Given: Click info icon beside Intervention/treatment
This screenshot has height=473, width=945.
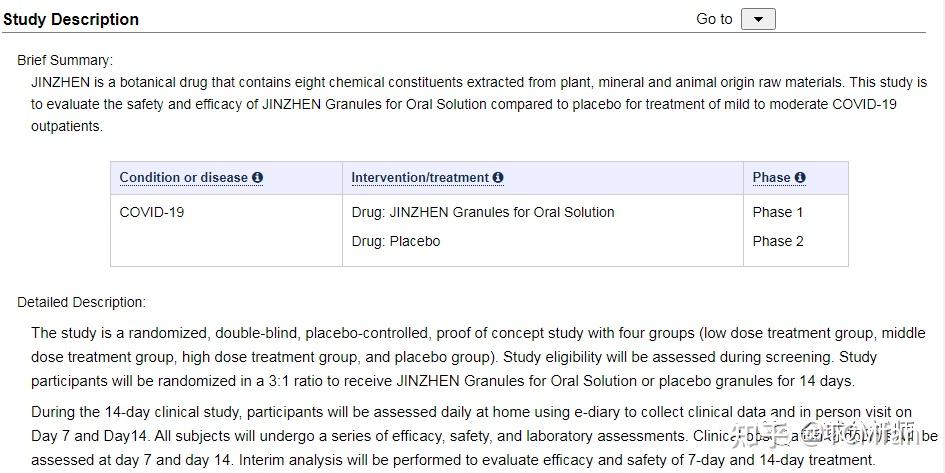Looking at the screenshot, I should 498,178.
